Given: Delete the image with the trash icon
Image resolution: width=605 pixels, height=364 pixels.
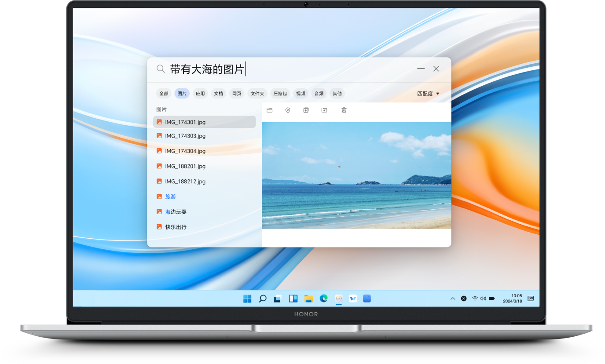Looking at the screenshot, I should (344, 110).
